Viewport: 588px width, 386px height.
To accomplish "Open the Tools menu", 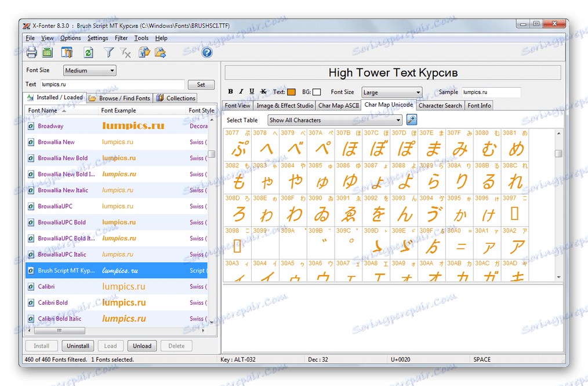I will pyautogui.click(x=141, y=38).
